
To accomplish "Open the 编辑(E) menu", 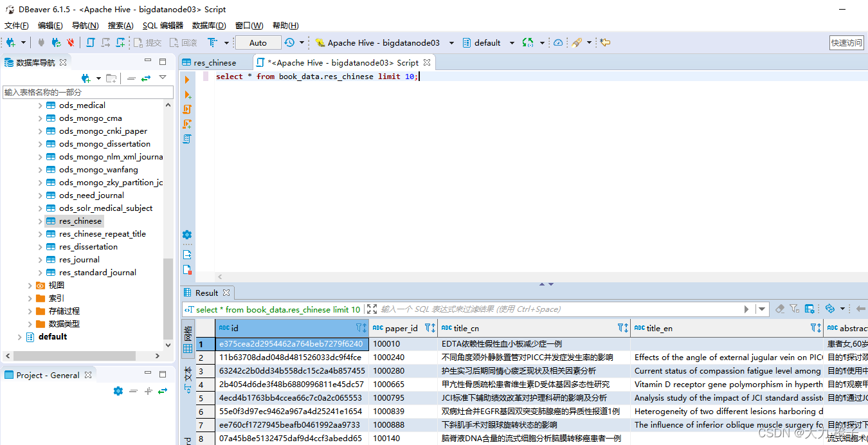I will [x=50, y=26].
